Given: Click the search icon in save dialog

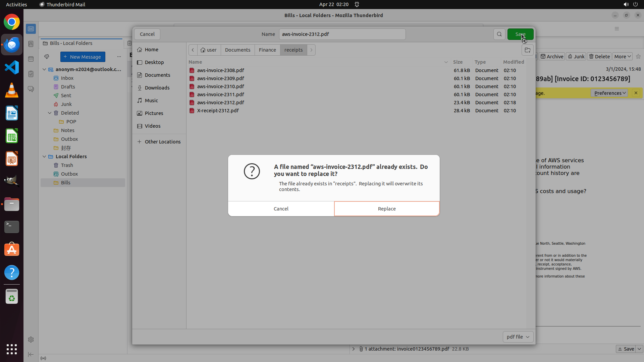Looking at the screenshot, I should [499, 34].
